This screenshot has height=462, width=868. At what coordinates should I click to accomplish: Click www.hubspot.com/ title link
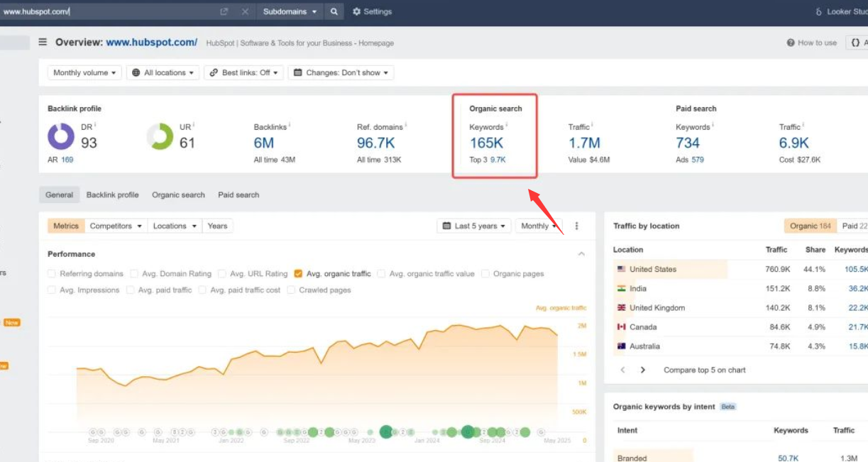152,43
